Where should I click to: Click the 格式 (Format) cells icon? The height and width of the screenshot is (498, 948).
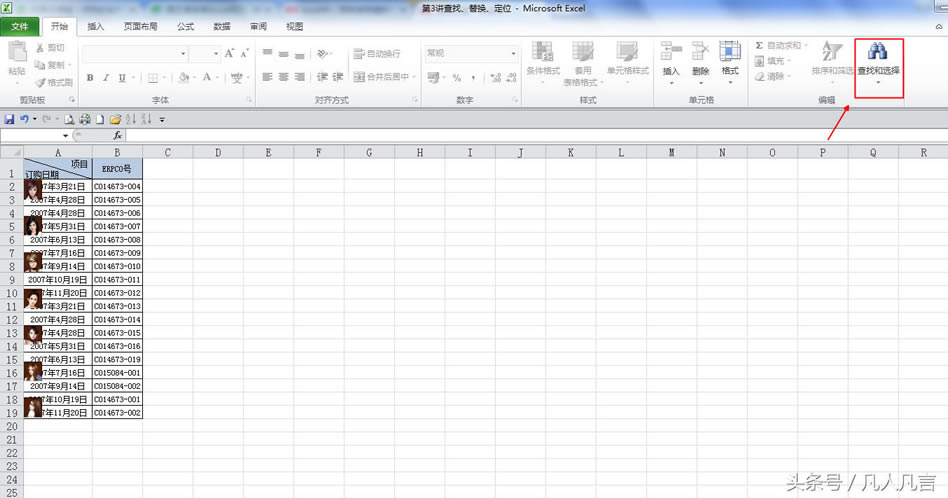(730, 59)
